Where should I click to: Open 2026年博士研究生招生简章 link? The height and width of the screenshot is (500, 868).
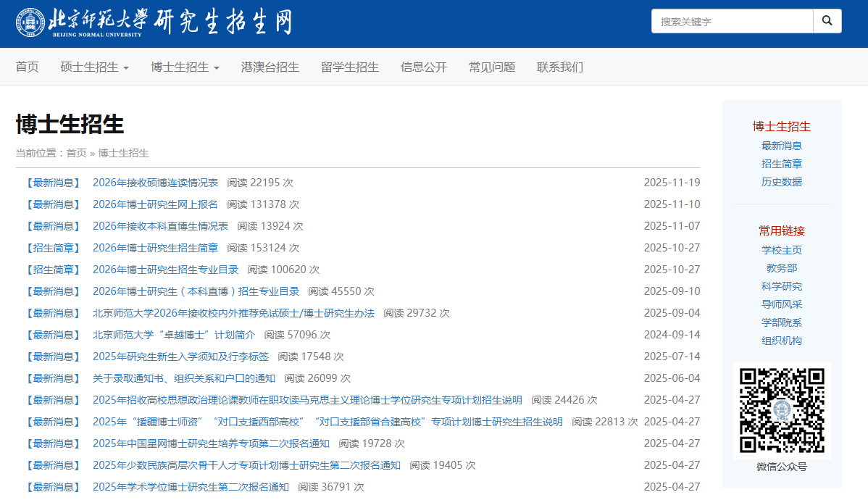coord(155,248)
